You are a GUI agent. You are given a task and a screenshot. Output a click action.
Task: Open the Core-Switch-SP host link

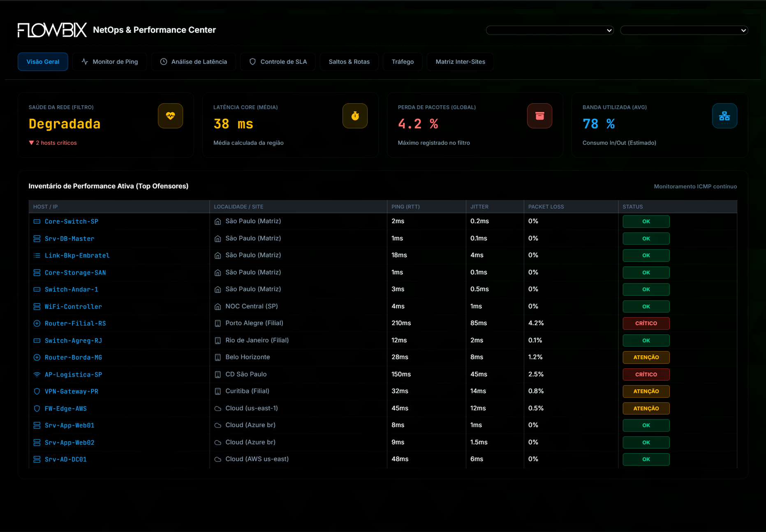pos(71,221)
